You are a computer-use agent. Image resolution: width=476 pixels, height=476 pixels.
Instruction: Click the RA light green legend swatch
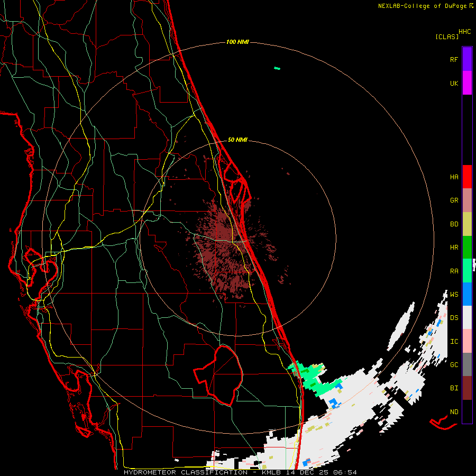pyautogui.click(x=467, y=271)
